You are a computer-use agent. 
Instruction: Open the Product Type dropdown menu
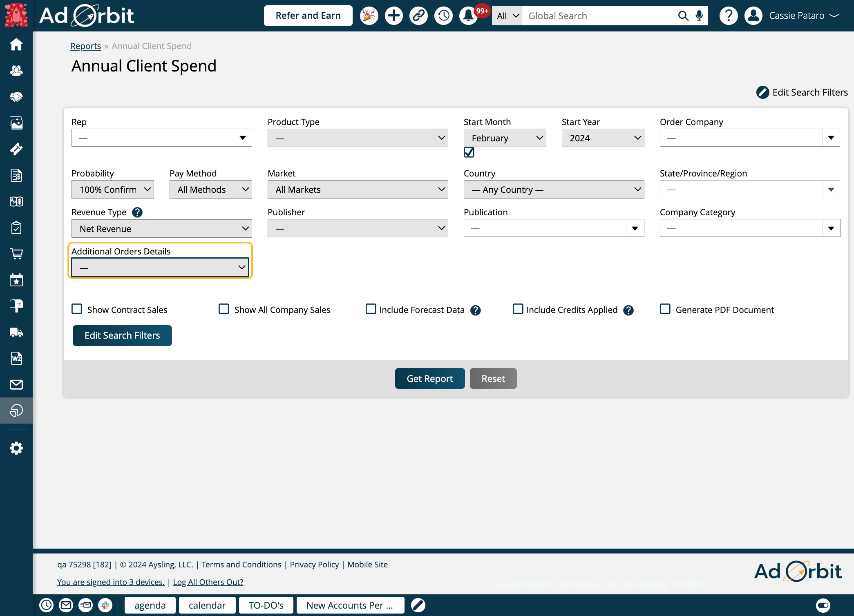358,138
